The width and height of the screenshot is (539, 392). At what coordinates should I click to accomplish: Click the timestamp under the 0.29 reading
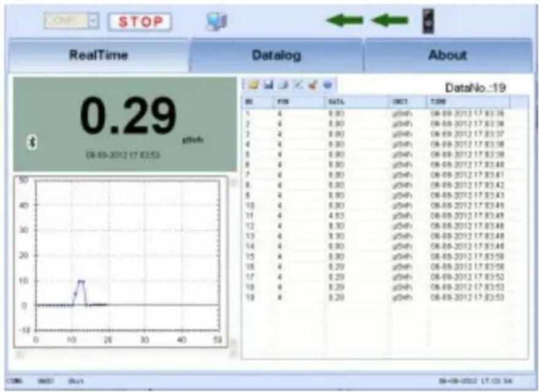click(123, 155)
